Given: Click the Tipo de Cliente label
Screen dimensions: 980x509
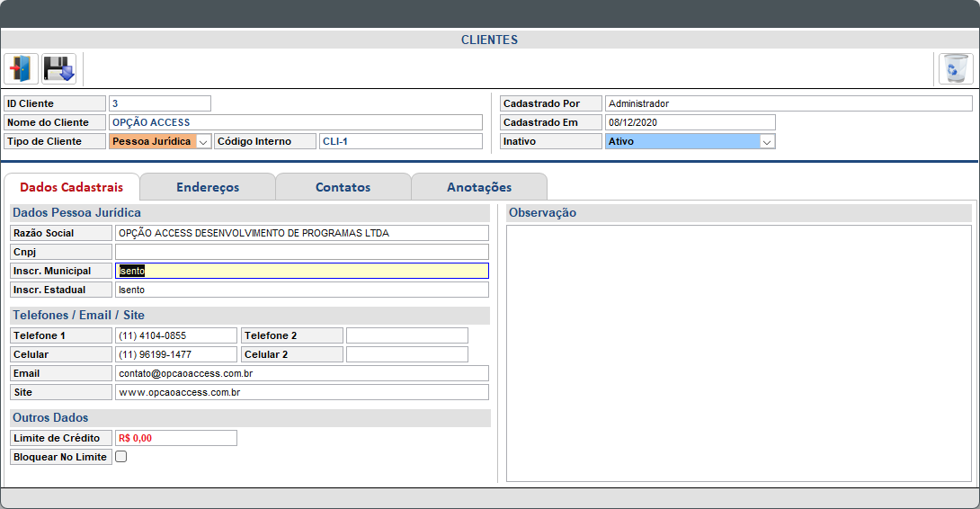Looking at the screenshot, I should pos(55,141).
